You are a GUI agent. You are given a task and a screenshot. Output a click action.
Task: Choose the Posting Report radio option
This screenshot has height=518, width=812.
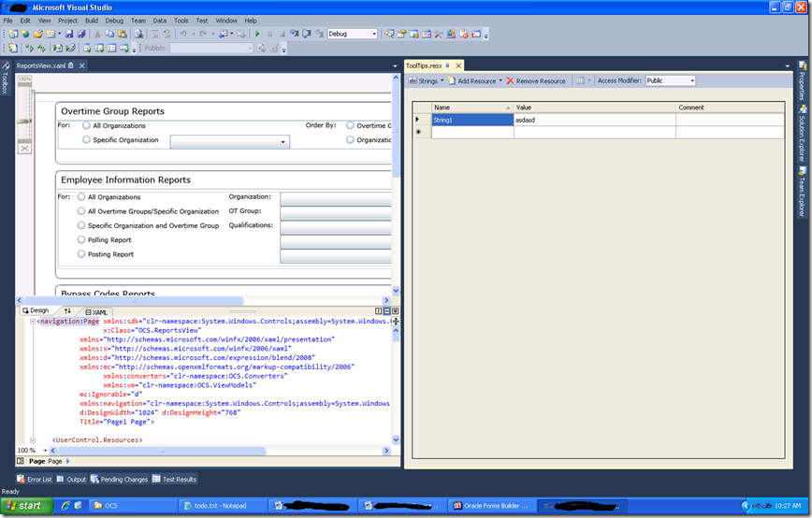[x=80, y=253]
